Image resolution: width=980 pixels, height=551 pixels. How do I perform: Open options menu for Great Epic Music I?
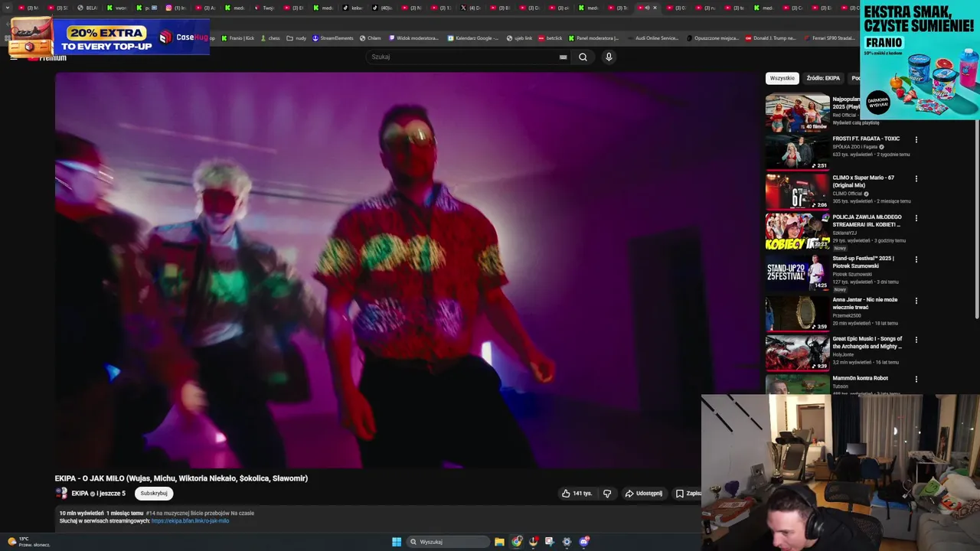pyautogui.click(x=916, y=340)
